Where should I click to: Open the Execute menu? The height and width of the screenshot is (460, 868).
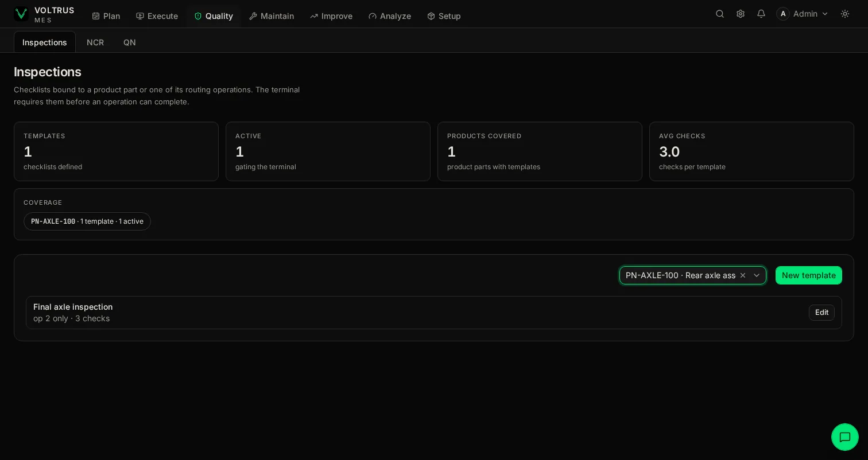(157, 16)
